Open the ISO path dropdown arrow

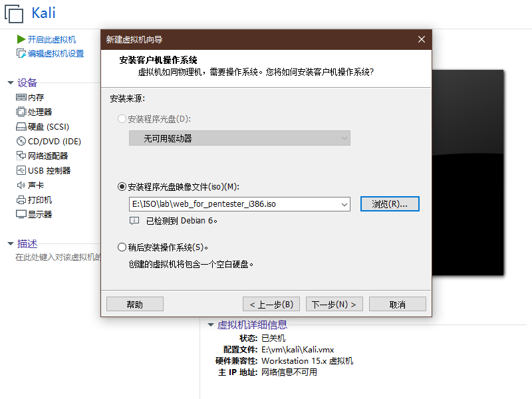click(344, 204)
